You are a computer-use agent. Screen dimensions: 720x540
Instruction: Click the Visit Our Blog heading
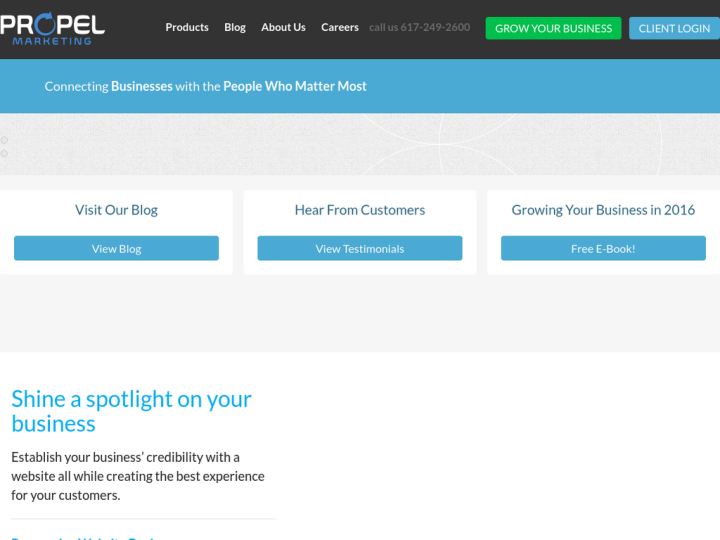click(x=116, y=210)
